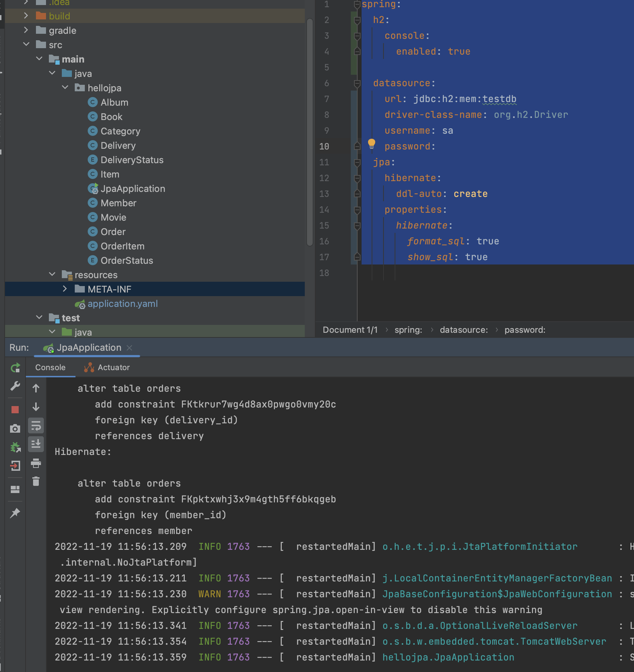The image size is (634, 672).
Task: Collapse the resources folder
Action: click(52, 275)
